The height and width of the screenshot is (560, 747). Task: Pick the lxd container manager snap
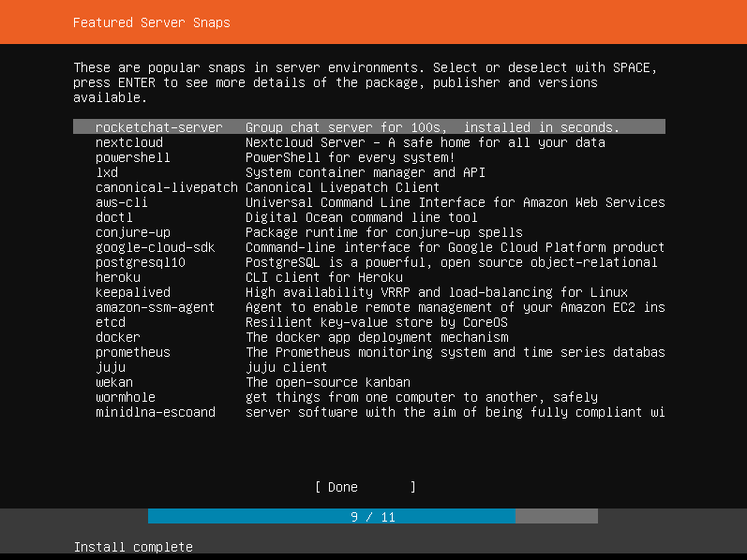click(369, 172)
